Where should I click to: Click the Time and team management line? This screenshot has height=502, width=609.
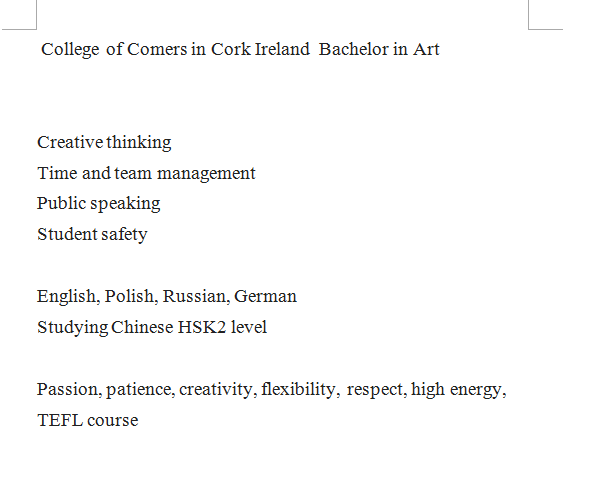146,173
